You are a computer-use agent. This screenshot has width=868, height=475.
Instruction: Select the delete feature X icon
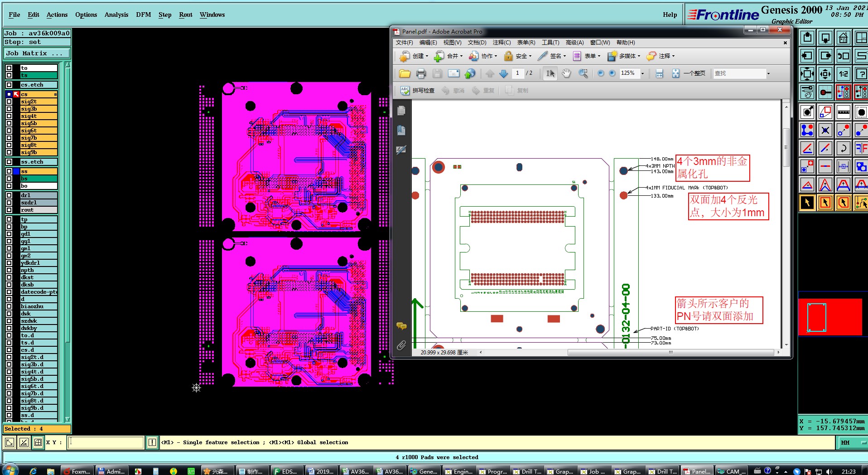click(825, 130)
